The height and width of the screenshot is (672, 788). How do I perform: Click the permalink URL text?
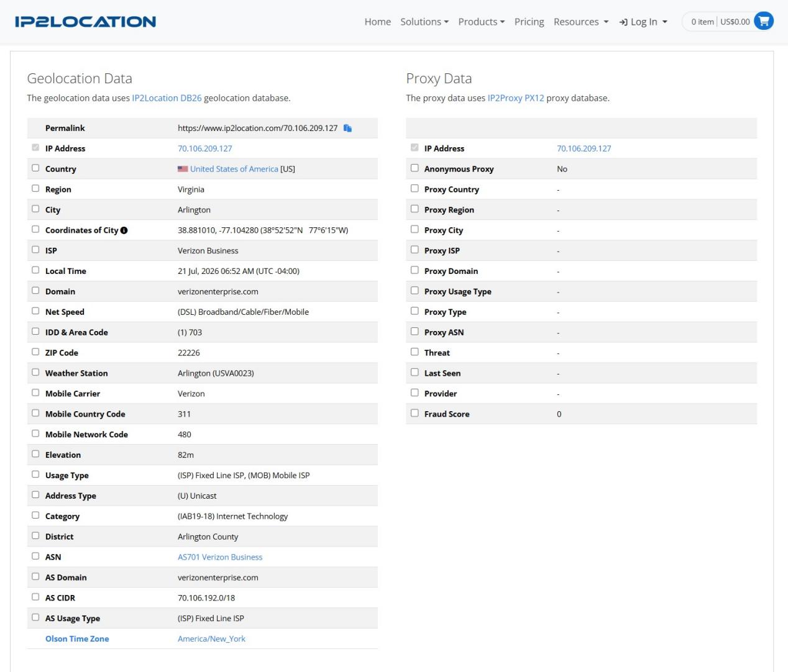tap(257, 128)
